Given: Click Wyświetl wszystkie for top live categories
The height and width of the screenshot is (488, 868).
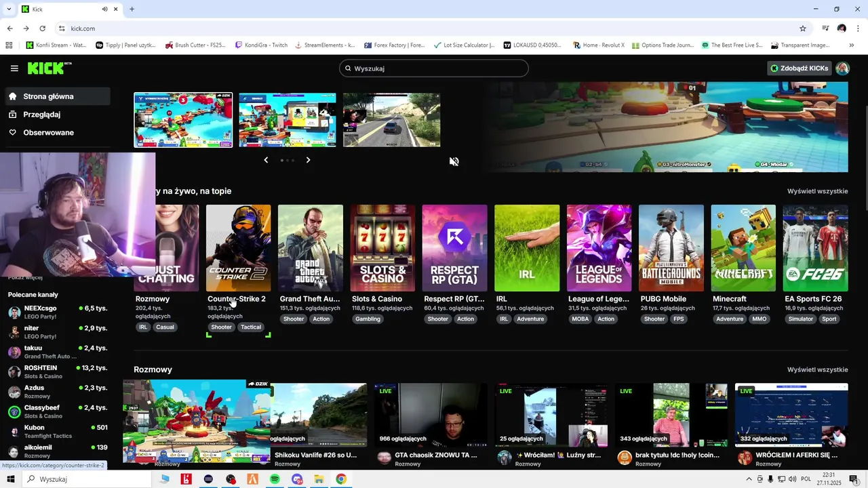Looking at the screenshot, I should pos(817,192).
